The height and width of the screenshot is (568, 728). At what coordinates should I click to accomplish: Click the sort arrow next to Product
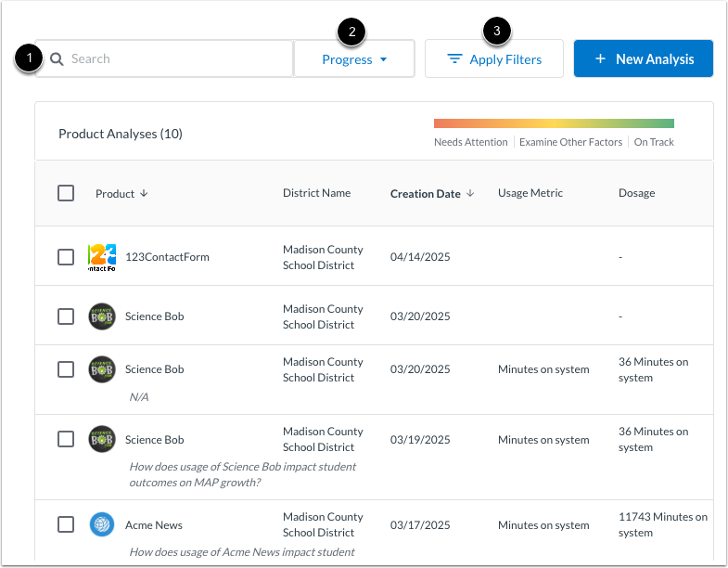pyautogui.click(x=144, y=194)
